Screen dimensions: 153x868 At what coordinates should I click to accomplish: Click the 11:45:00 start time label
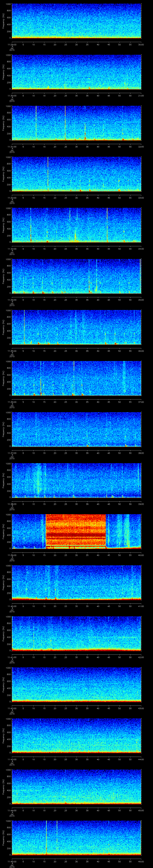coord(12,861)
